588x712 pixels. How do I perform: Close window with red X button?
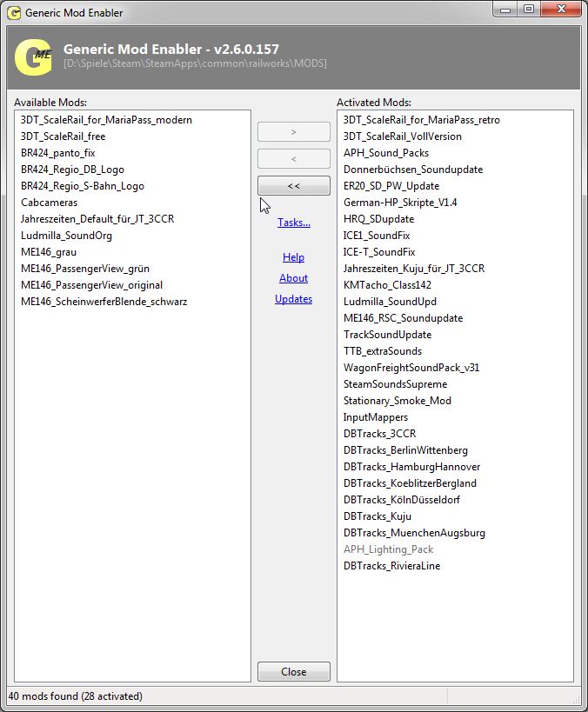click(561, 9)
